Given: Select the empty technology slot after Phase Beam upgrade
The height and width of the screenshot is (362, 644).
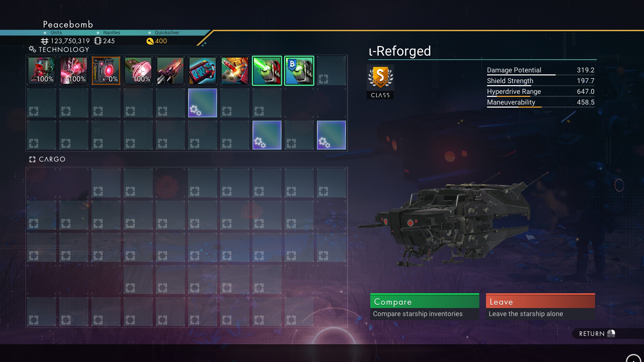Looking at the screenshot, I should coord(331,71).
